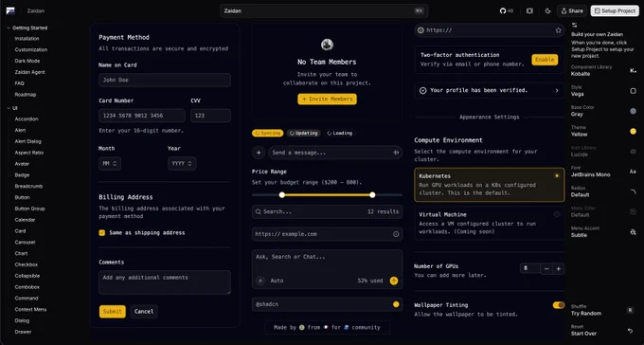Click the yellow status icon in @shadcn field
This screenshot has width=644, height=345.
click(x=396, y=304)
